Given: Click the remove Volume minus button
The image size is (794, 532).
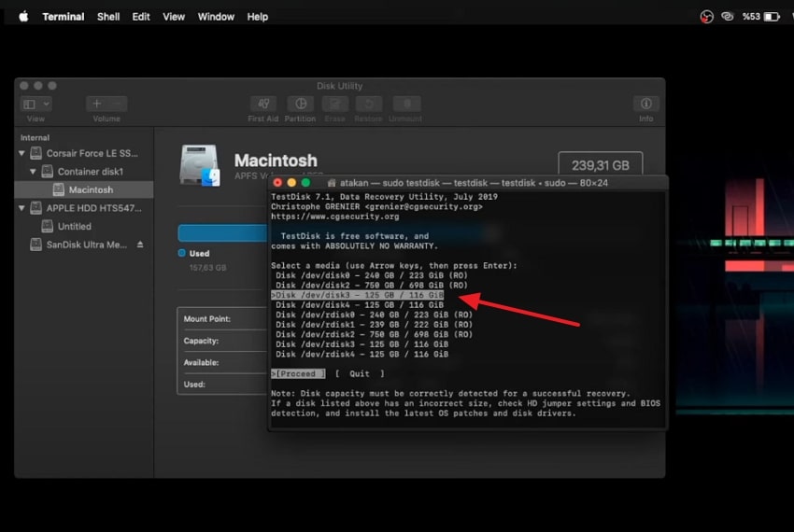Looking at the screenshot, I should tap(117, 104).
